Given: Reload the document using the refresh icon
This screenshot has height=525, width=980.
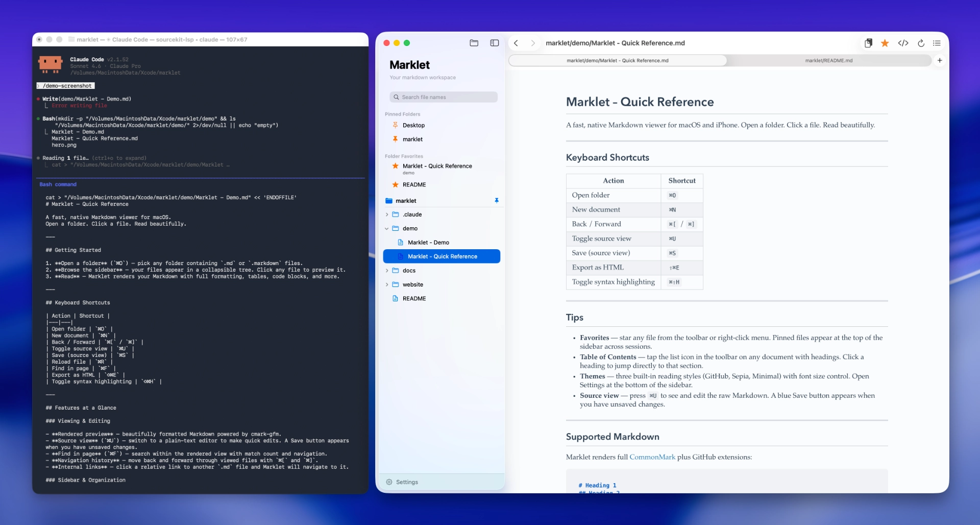Looking at the screenshot, I should coord(921,43).
